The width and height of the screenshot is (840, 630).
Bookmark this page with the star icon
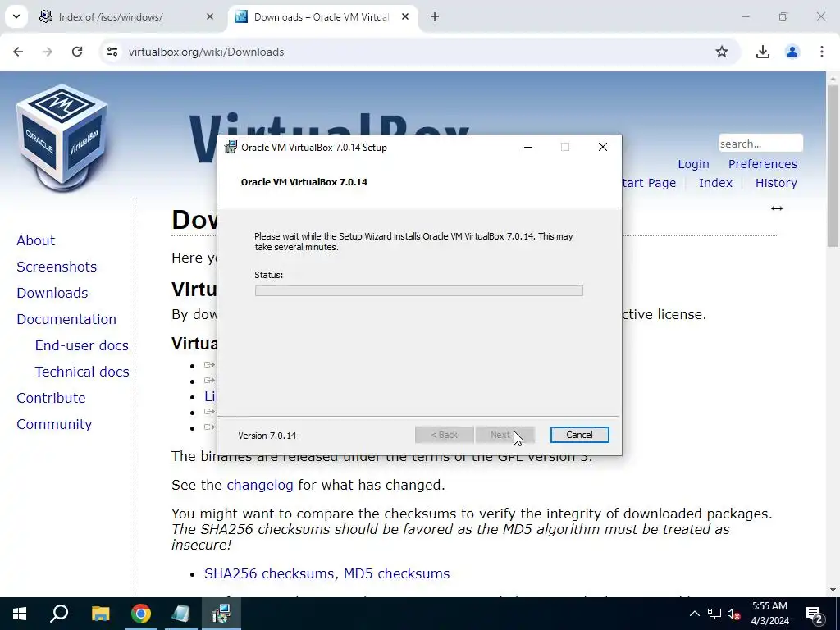pyautogui.click(x=722, y=52)
